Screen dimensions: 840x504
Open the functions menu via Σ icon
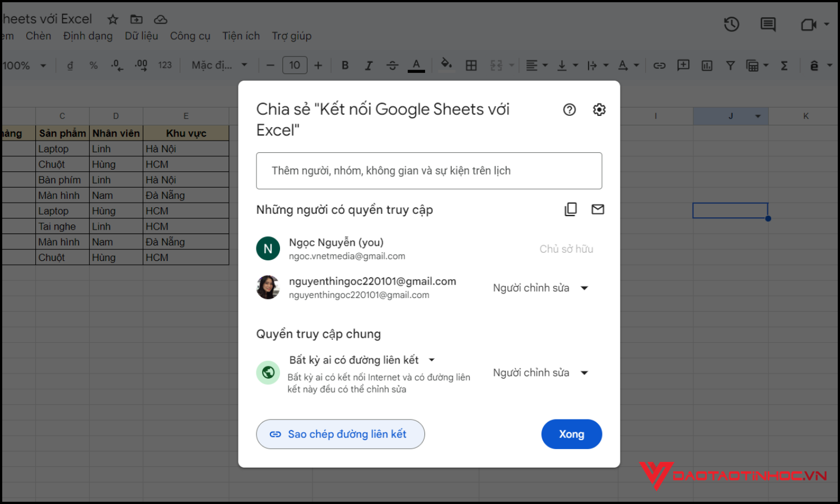784,65
